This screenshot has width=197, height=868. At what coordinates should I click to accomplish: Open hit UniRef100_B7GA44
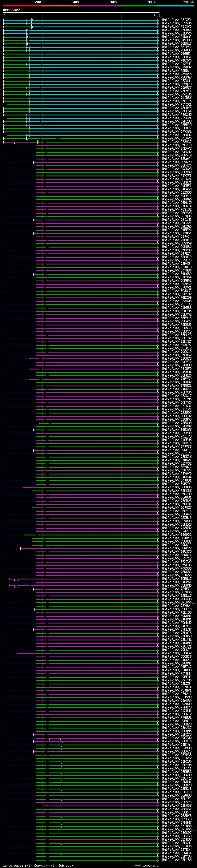pos(177,30)
